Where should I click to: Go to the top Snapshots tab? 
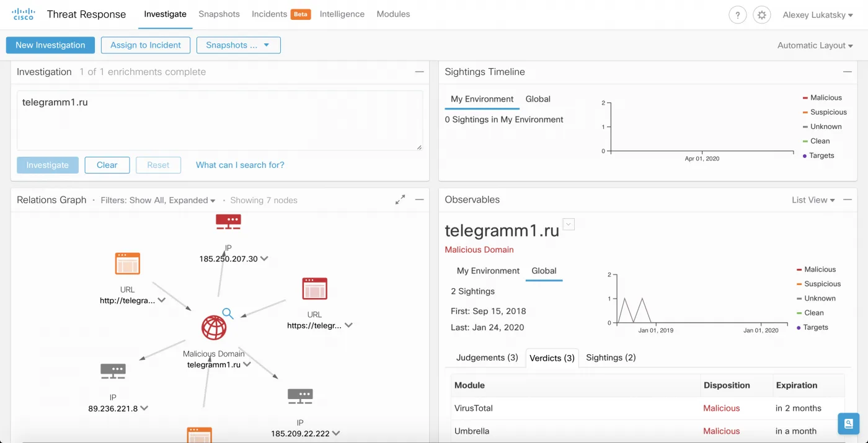tap(219, 14)
